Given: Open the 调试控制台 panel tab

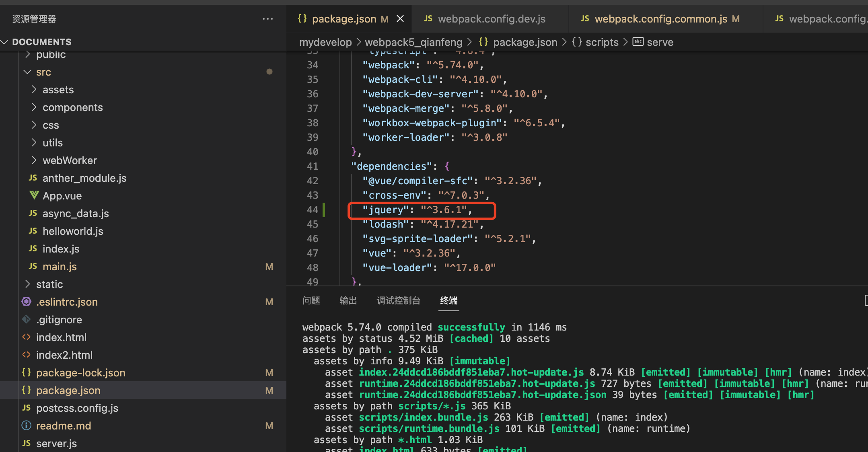Looking at the screenshot, I should click(x=398, y=300).
